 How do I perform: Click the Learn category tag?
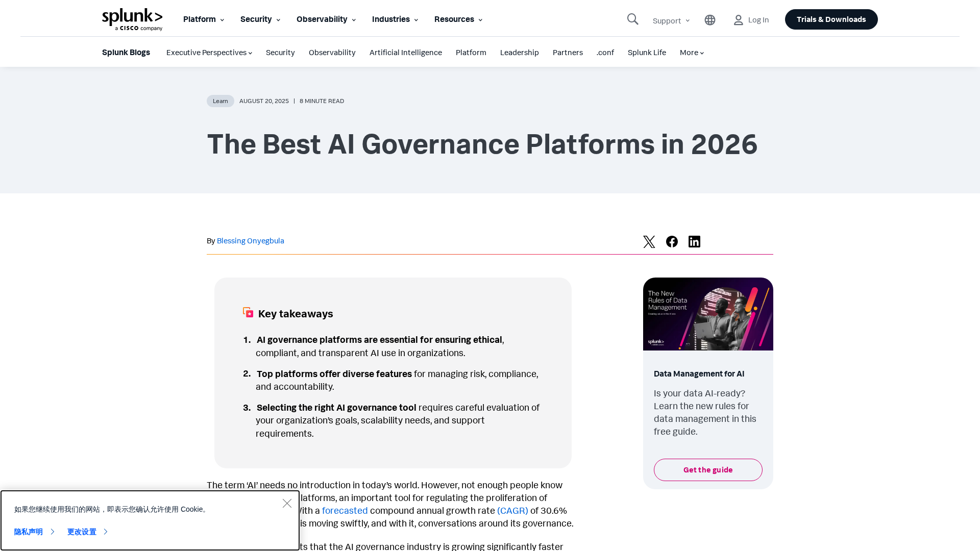[x=220, y=101]
